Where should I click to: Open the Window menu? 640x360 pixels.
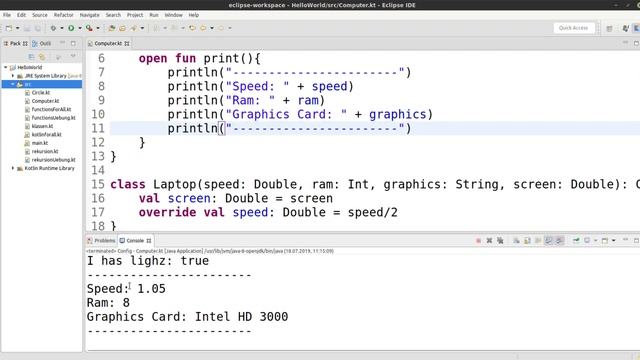click(x=173, y=15)
